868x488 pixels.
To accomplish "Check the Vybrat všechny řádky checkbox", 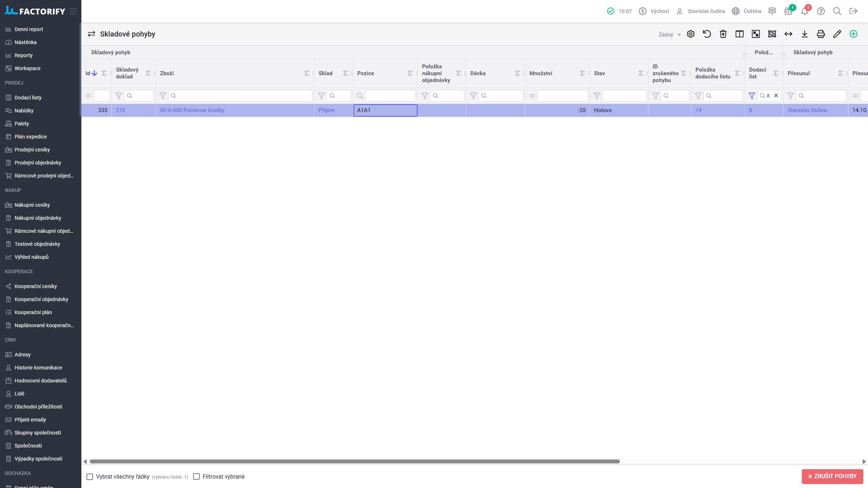I will [x=90, y=477].
